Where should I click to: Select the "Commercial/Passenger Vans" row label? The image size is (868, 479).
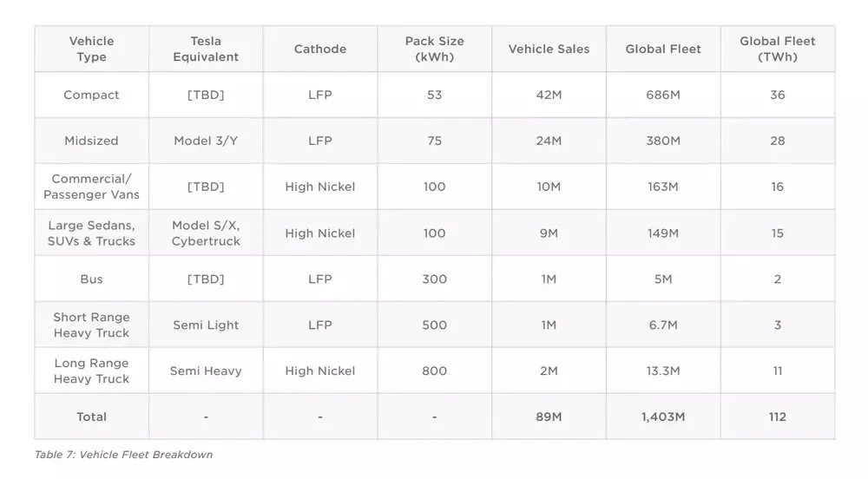[x=91, y=187]
